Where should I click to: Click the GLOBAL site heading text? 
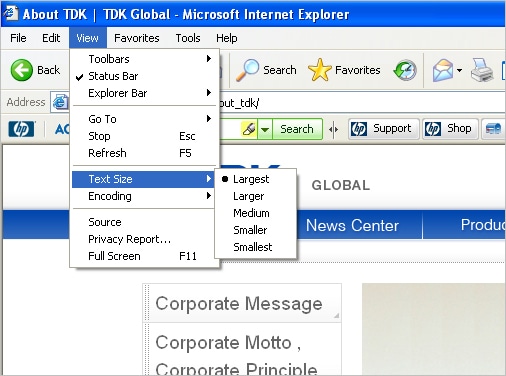341,185
